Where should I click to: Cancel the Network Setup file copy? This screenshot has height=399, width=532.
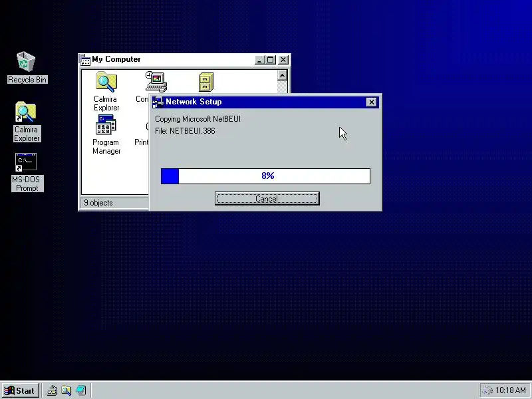pos(267,198)
